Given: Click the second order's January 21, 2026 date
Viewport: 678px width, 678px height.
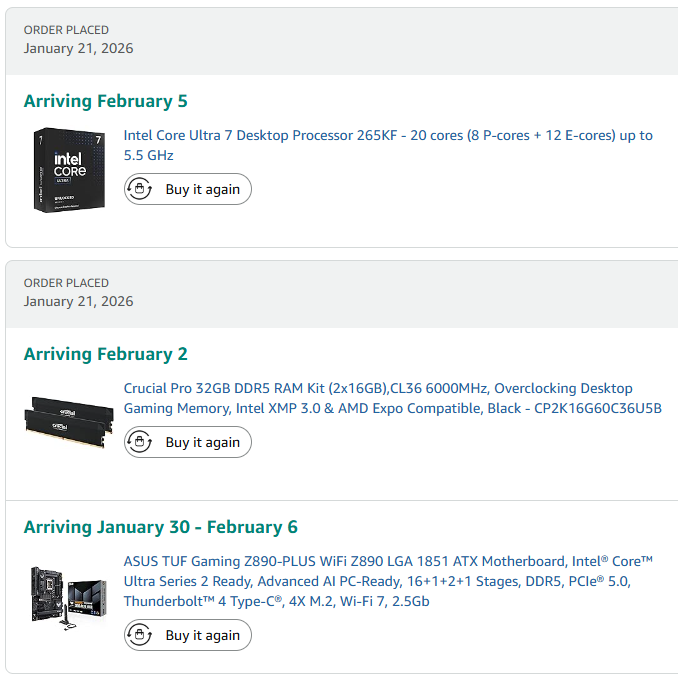Looking at the screenshot, I should (78, 301).
